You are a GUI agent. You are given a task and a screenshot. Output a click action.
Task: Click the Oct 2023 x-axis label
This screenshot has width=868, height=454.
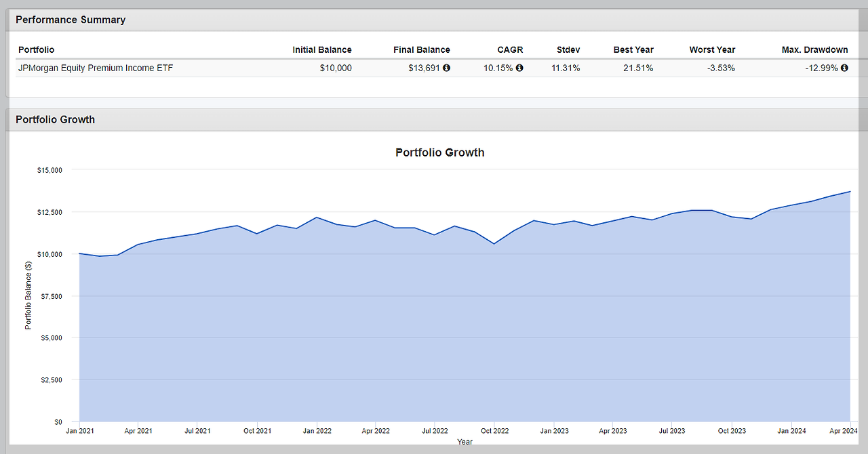(x=732, y=431)
